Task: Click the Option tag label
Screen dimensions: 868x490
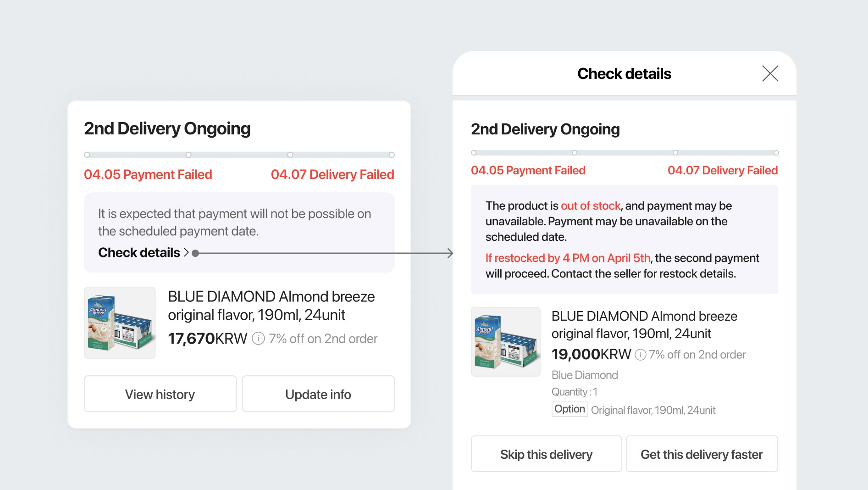Action: 569,409
